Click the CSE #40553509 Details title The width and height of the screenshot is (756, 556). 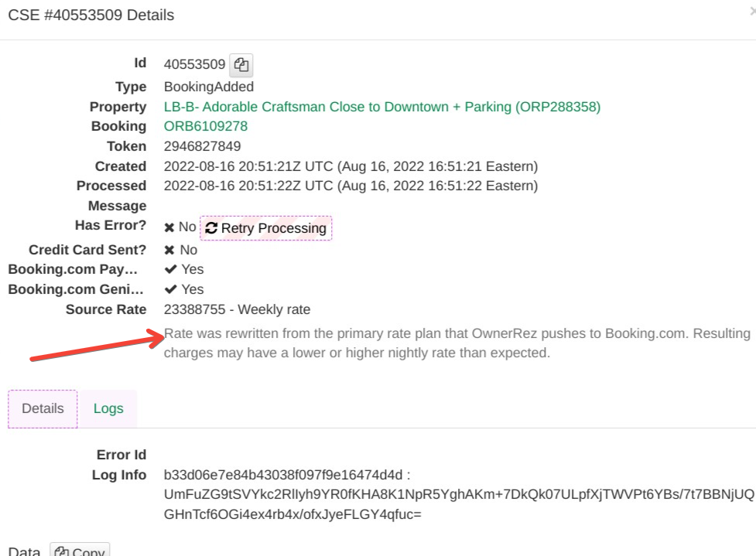pos(91,15)
